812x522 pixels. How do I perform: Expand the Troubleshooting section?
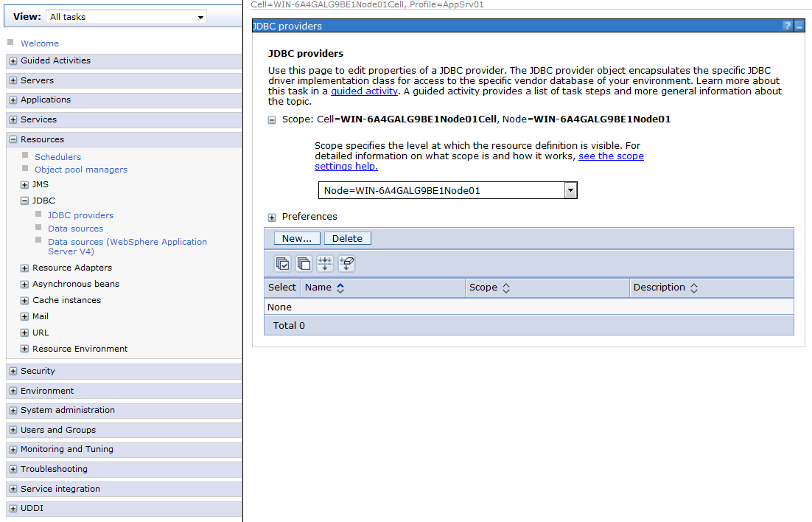point(13,469)
